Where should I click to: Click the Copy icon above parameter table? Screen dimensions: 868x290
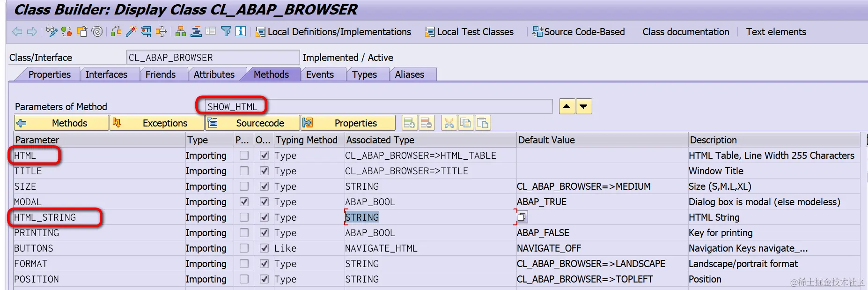(465, 123)
